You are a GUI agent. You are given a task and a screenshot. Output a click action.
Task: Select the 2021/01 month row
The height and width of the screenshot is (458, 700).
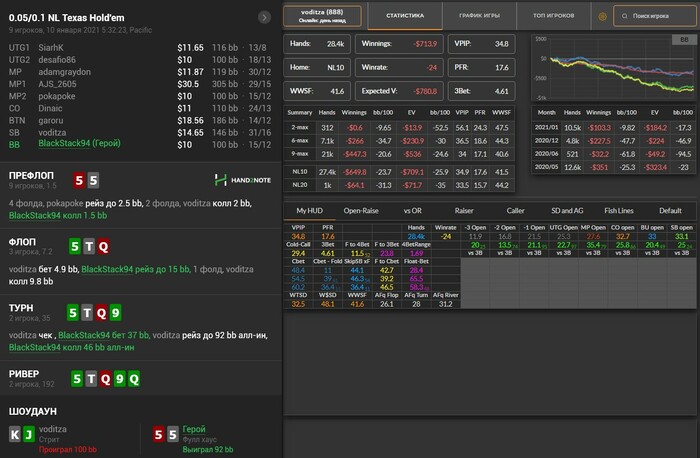[x=614, y=128]
